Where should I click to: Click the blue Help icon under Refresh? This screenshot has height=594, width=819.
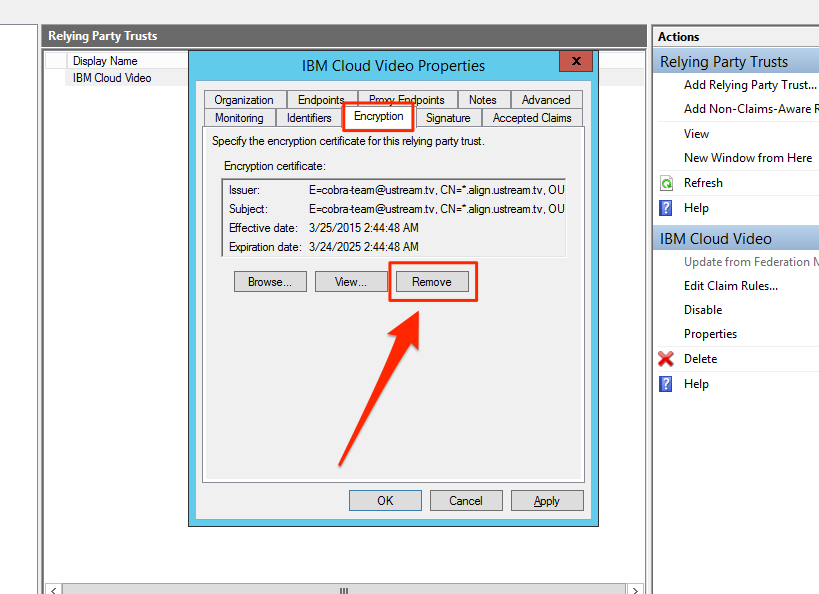666,208
